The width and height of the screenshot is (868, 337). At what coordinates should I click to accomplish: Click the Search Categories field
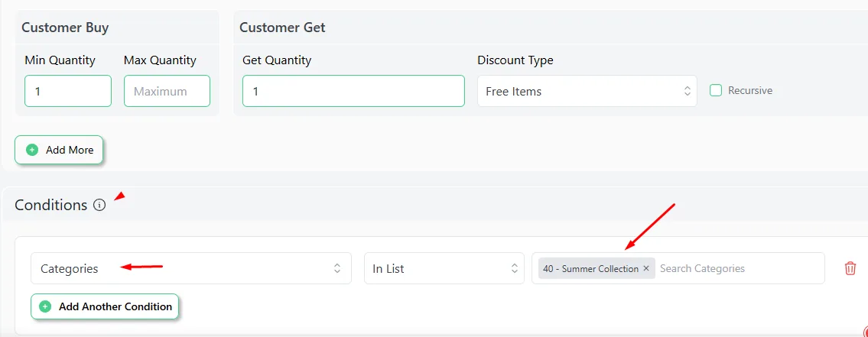739,268
